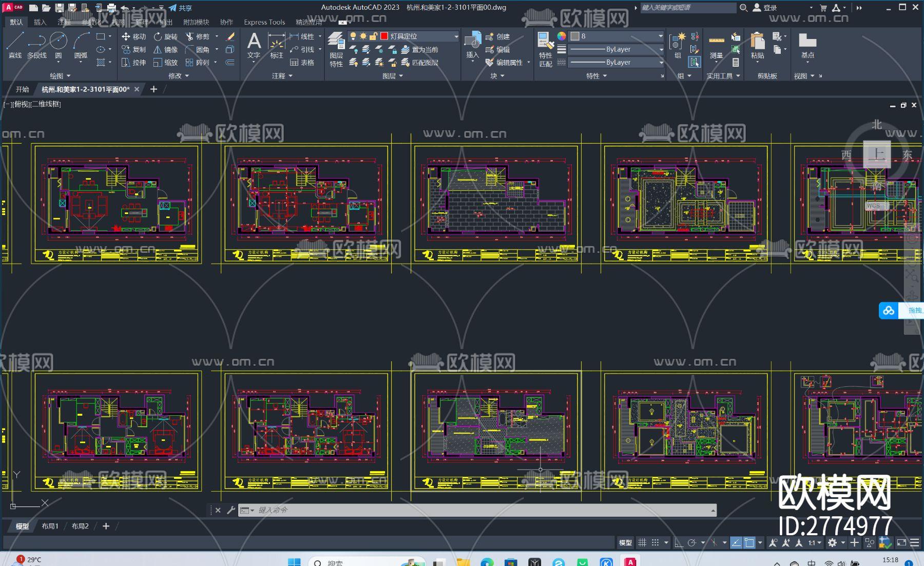The height and width of the screenshot is (566, 924).
Task: Click 登录 (Sign in) in title bar
Action: (765, 8)
